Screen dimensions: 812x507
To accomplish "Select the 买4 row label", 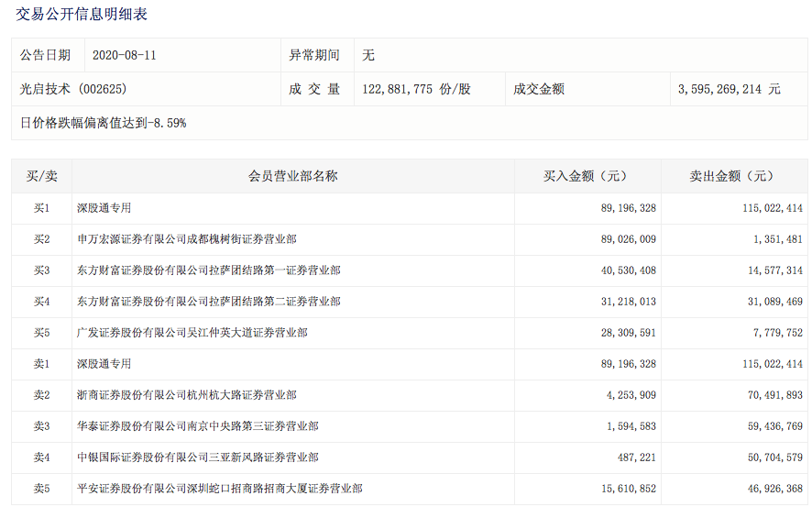I will click(x=42, y=302).
